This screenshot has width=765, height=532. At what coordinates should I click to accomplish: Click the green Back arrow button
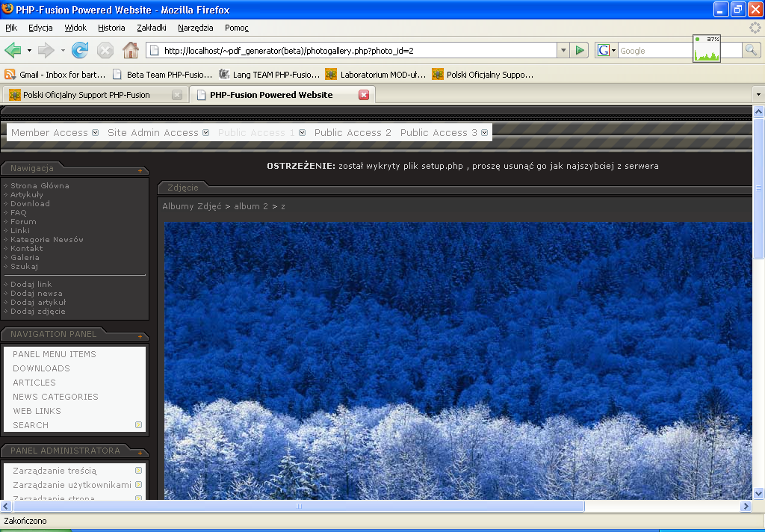13,50
